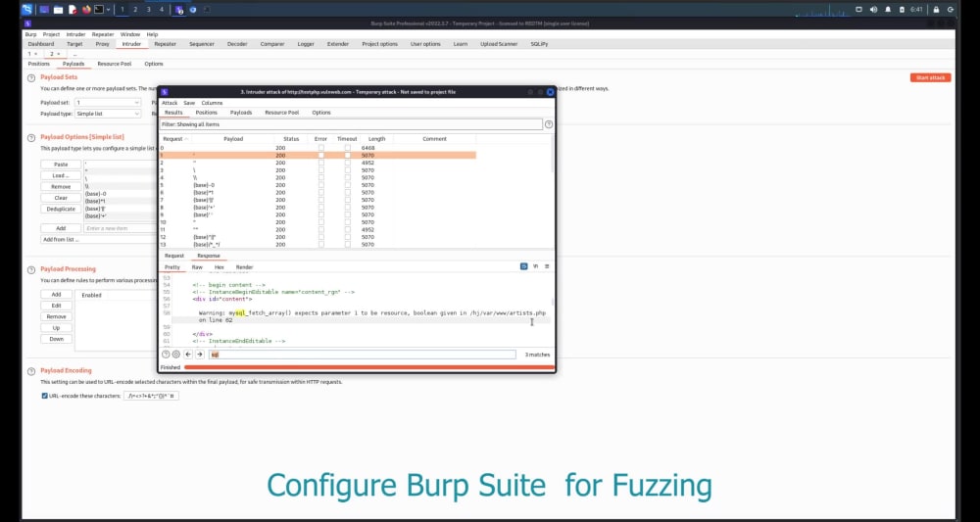The image size is (980, 522).
Task: Click the Deduplicate button
Action: click(x=61, y=210)
